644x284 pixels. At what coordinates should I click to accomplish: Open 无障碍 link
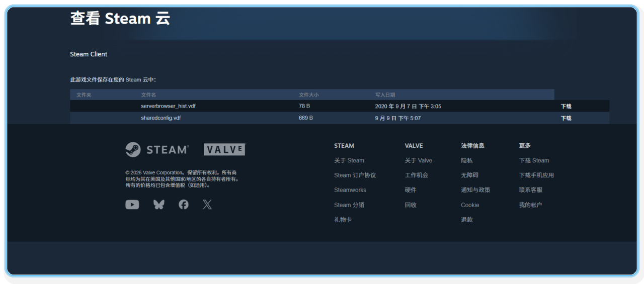[470, 175]
